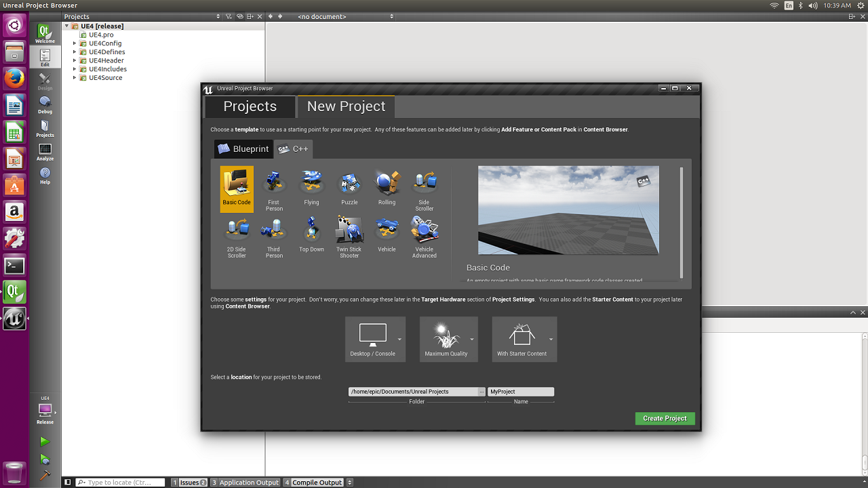Open the no document dropdown
Viewport: 868px width, 488px height.
click(345, 16)
